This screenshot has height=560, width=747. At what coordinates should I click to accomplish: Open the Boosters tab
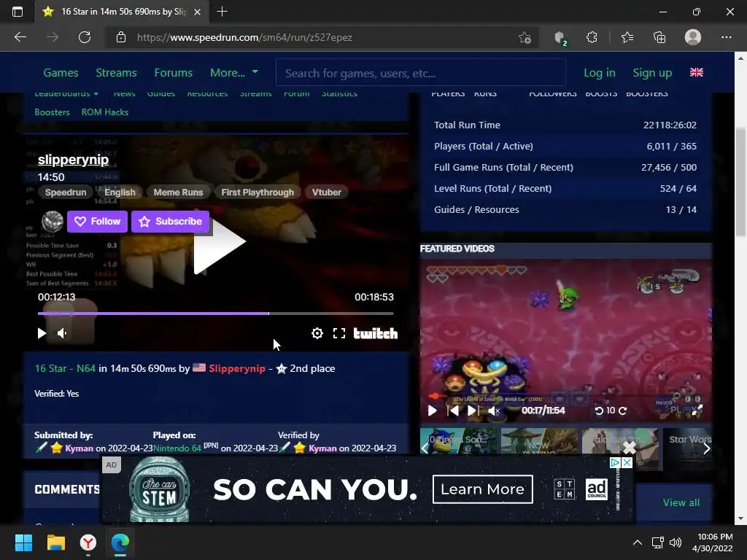(x=52, y=112)
